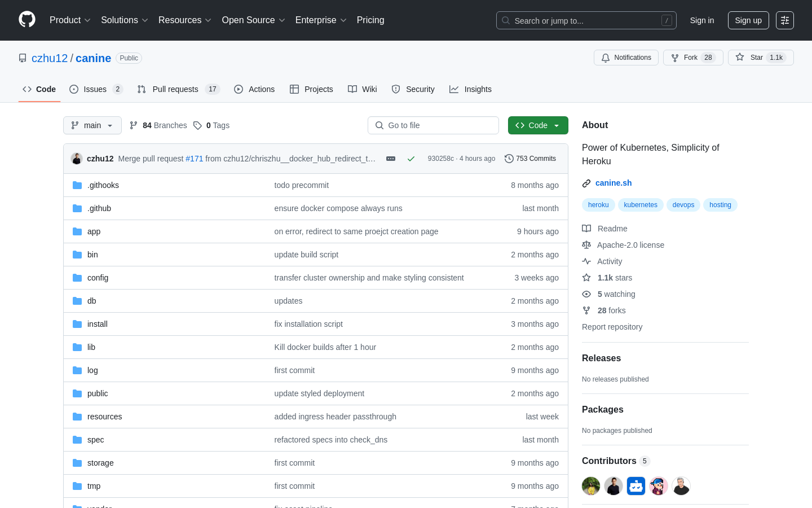Switch to the Security tab
The image size is (812, 508).
pos(413,89)
